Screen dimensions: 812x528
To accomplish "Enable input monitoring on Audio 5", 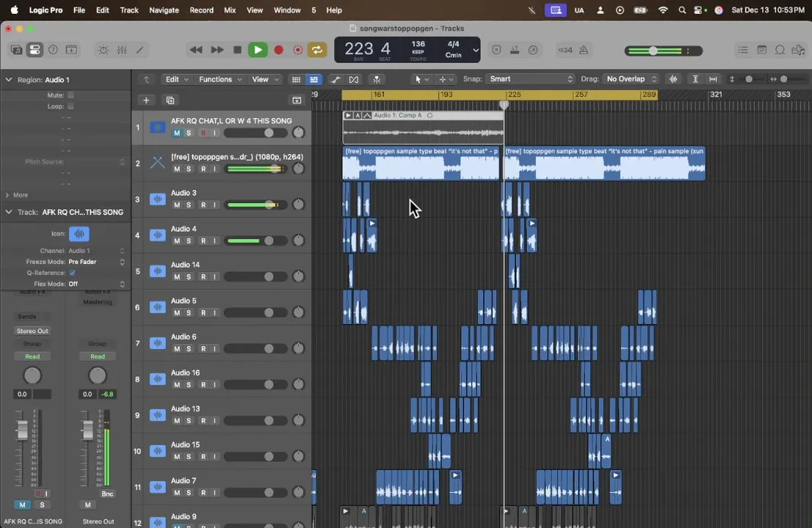I will [x=215, y=313].
